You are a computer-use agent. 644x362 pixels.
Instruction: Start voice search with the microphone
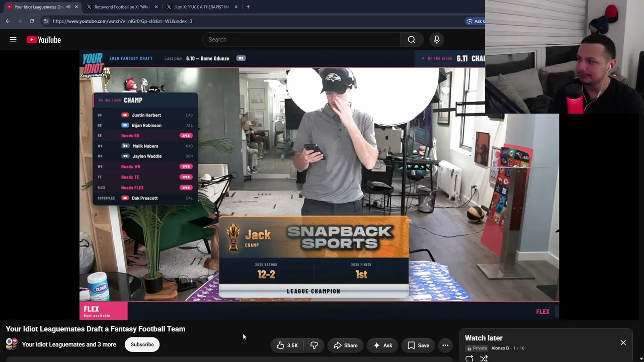pos(437,40)
